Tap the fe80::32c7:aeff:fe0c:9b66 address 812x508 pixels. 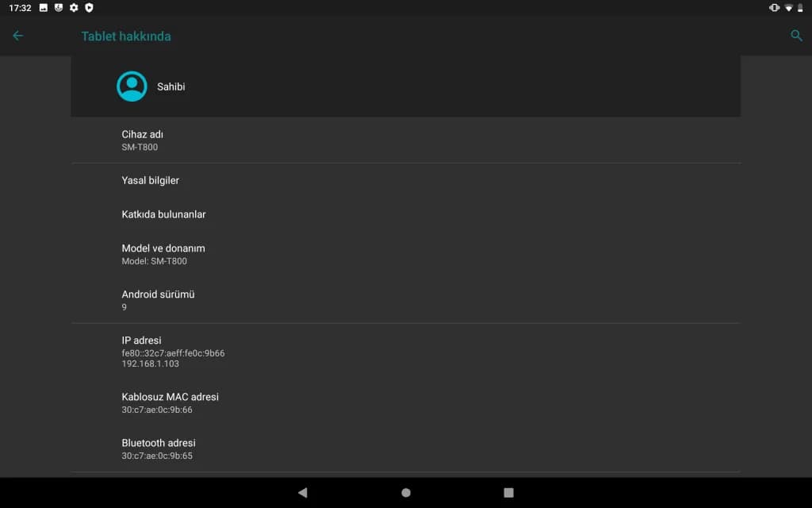point(173,353)
